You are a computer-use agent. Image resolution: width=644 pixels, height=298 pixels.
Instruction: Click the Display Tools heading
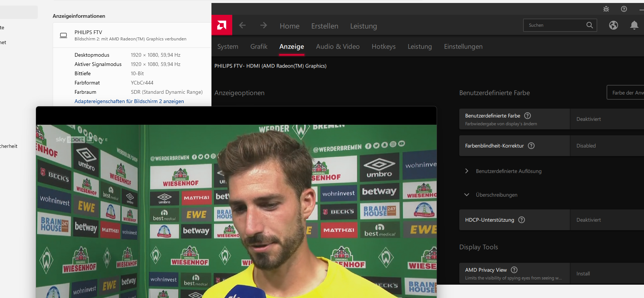pos(479,247)
